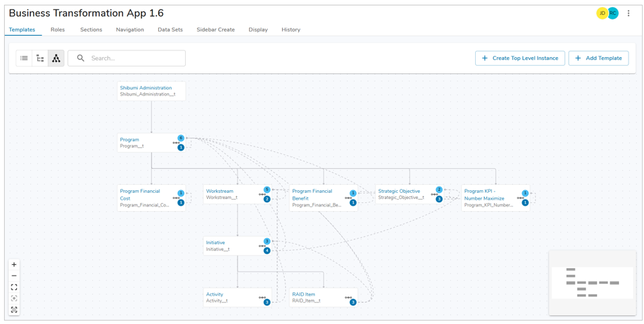
Task: Click the association icon on RAID Item node
Action: coord(349,298)
